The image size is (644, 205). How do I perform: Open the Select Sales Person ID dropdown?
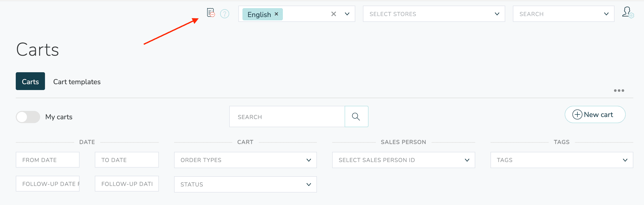(x=467, y=160)
